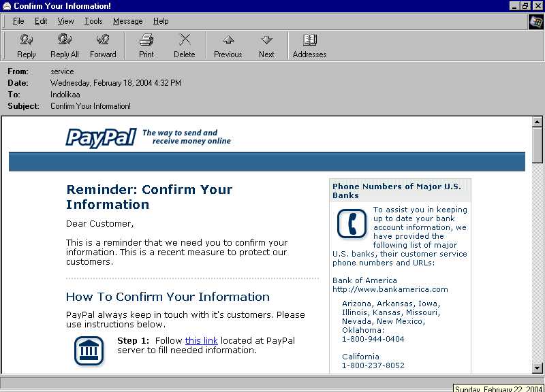
Task: Click the vertical scrollbar thumb
Action: (537, 145)
